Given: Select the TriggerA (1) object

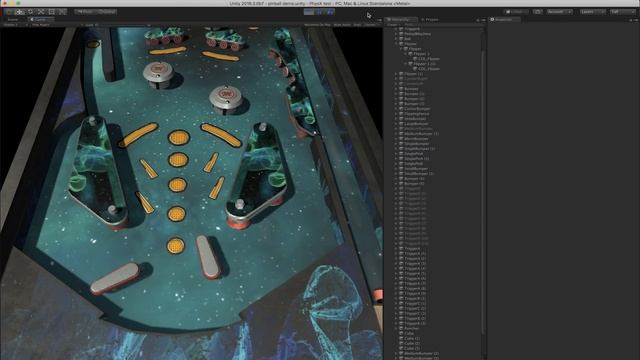Looking at the screenshot, I should tap(415, 253).
